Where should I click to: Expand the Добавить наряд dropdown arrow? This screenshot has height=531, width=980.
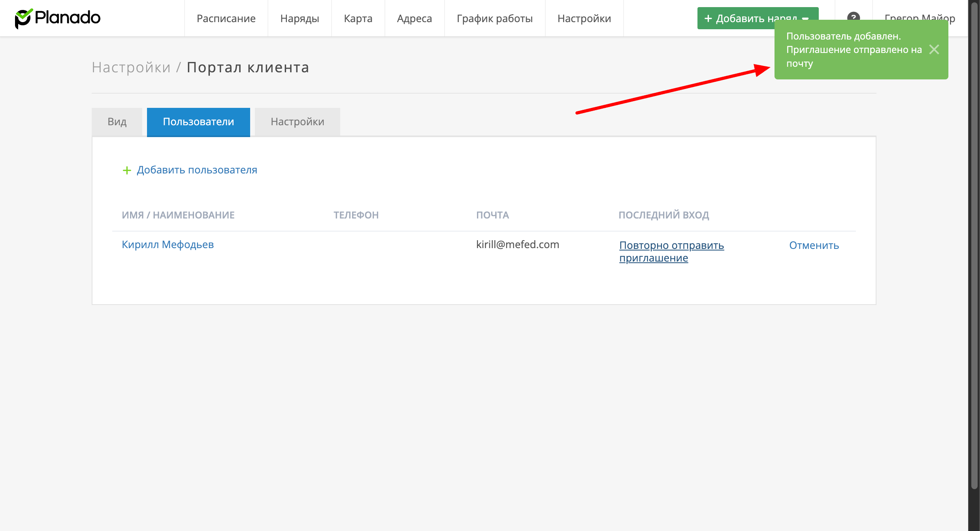(806, 17)
